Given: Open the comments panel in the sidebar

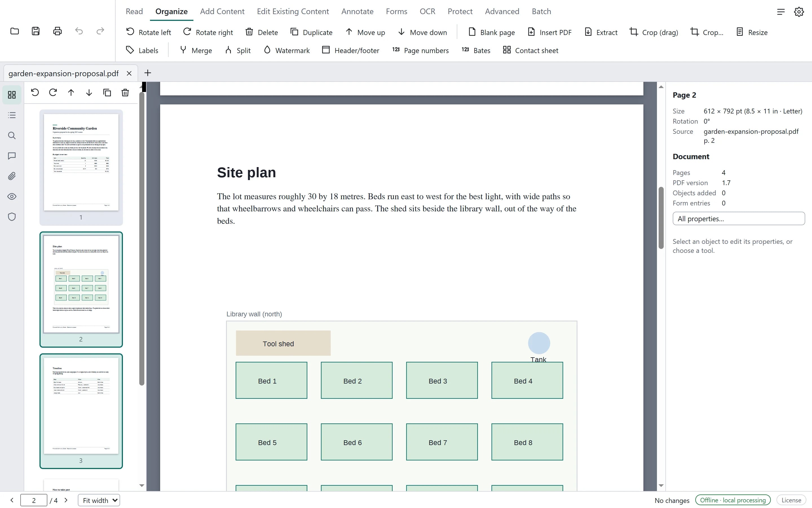Looking at the screenshot, I should (x=12, y=156).
